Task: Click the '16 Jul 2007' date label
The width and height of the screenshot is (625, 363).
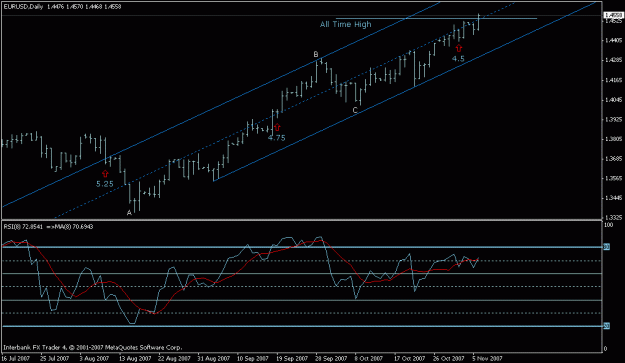Action: pos(15,358)
